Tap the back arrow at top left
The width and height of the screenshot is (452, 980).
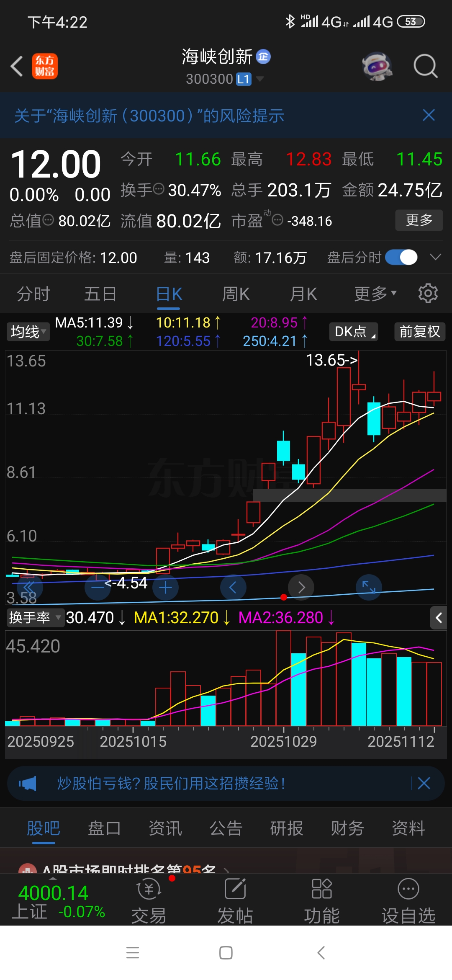17,66
